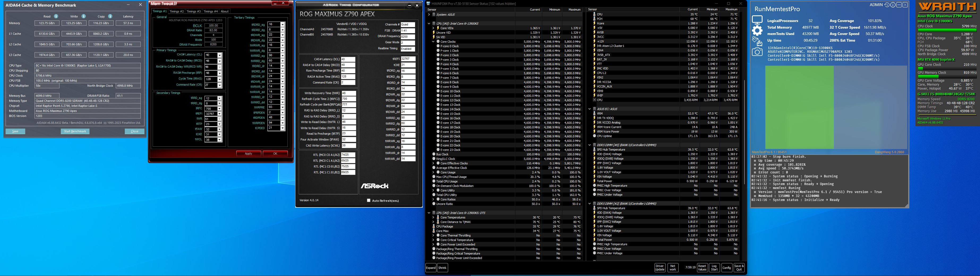Click the SA VID sensor icon
The width and height of the screenshot is (980, 276).
pos(434,37)
